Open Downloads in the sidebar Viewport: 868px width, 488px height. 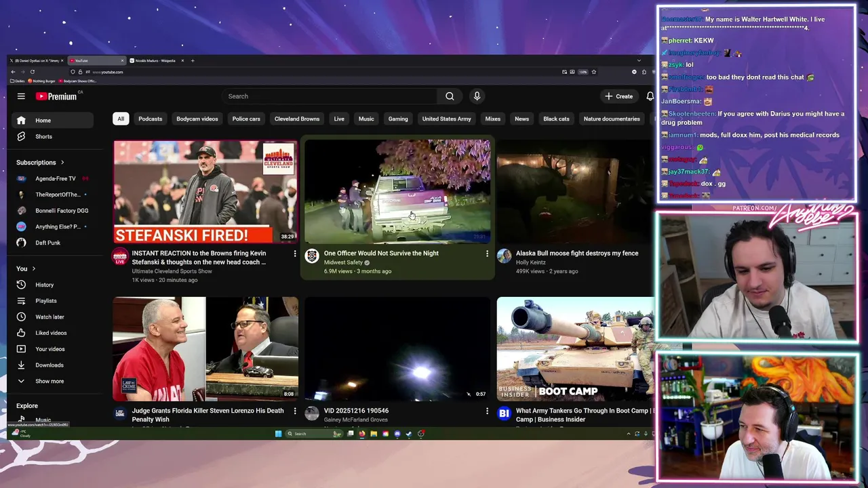[x=52, y=365]
